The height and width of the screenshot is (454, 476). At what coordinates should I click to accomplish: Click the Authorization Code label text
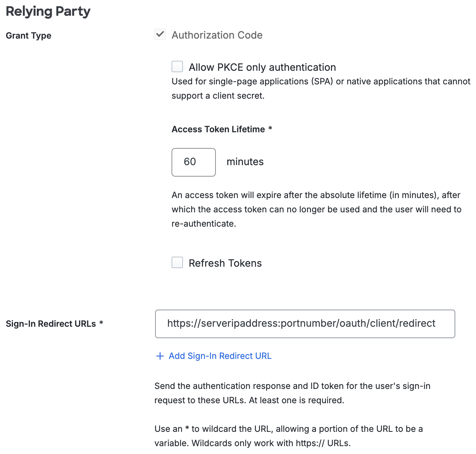pyautogui.click(x=217, y=35)
